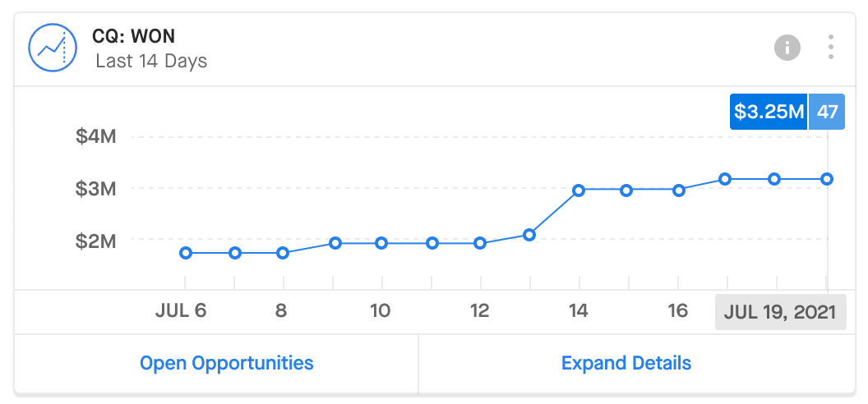The height and width of the screenshot is (404, 868).
Task: Open the info circle icon
Action: pos(787,48)
